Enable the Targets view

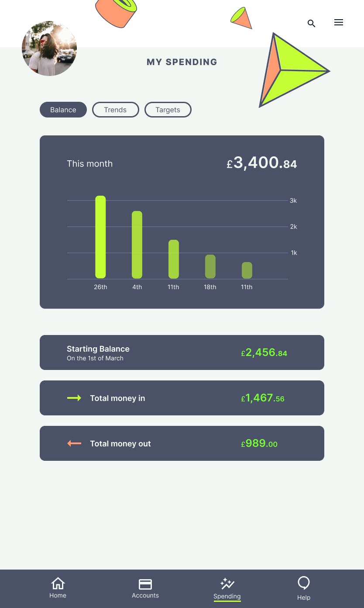(168, 110)
